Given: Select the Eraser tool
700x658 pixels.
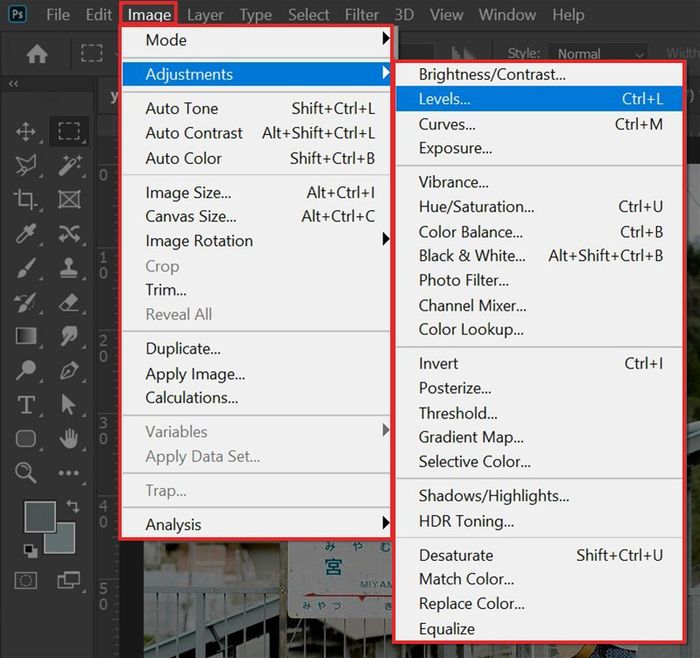Looking at the screenshot, I should pyautogui.click(x=69, y=302).
